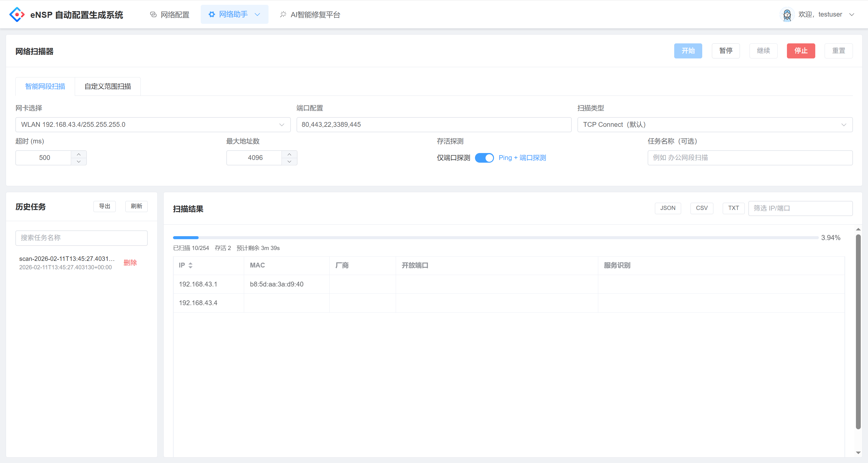This screenshot has width=868, height=463.
Task: Expand the TCP Connect scan type dropdown
Action: [x=714, y=125]
